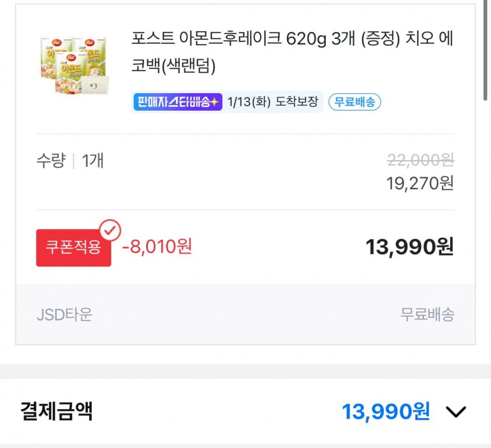This screenshot has width=491, height=448.
Task: Open the 포스트 아몬드후레이크 product title
Action: tap(292, 52)
